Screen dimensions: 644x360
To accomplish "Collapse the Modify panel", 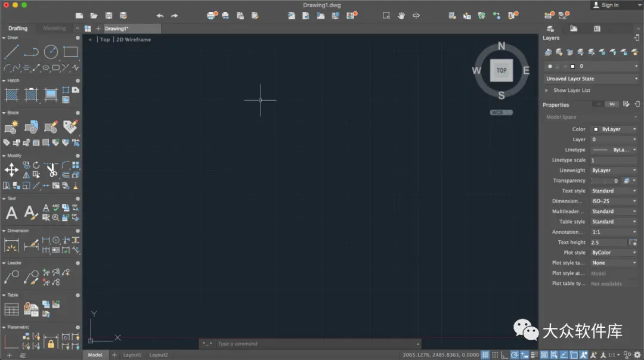I will pos(4,156).
